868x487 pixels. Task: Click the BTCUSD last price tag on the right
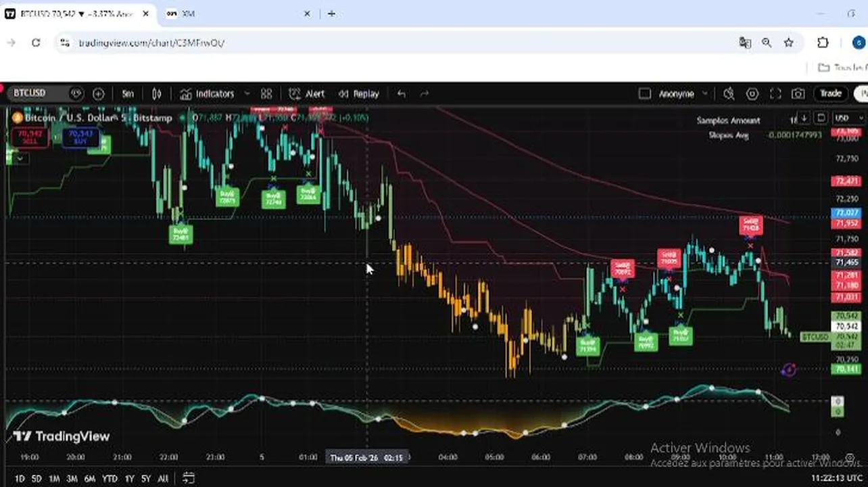[815, 337]
